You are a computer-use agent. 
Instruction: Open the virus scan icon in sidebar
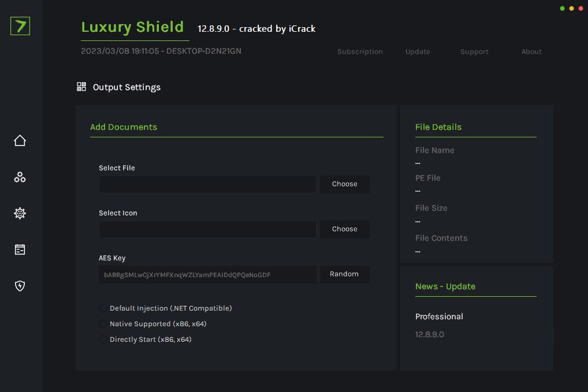tap(20, 213)
